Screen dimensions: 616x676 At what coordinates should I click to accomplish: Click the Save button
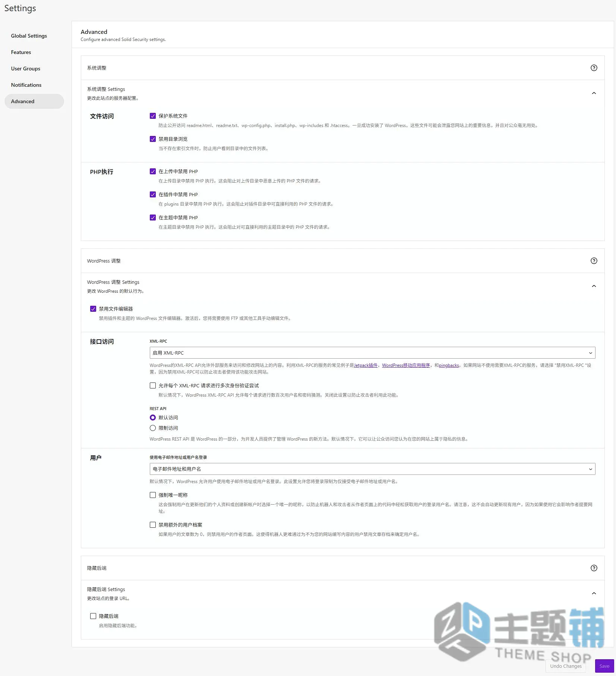click(604, 666)
